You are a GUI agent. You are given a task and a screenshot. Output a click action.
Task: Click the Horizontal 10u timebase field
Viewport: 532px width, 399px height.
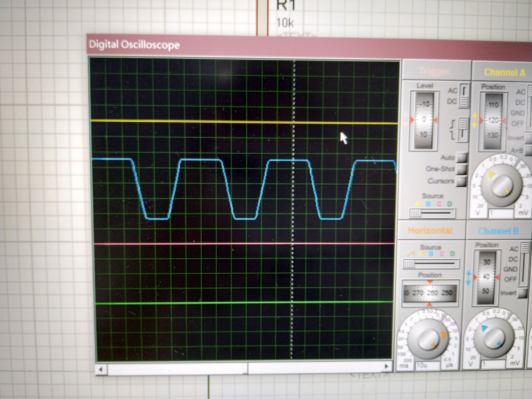(427, 366)
